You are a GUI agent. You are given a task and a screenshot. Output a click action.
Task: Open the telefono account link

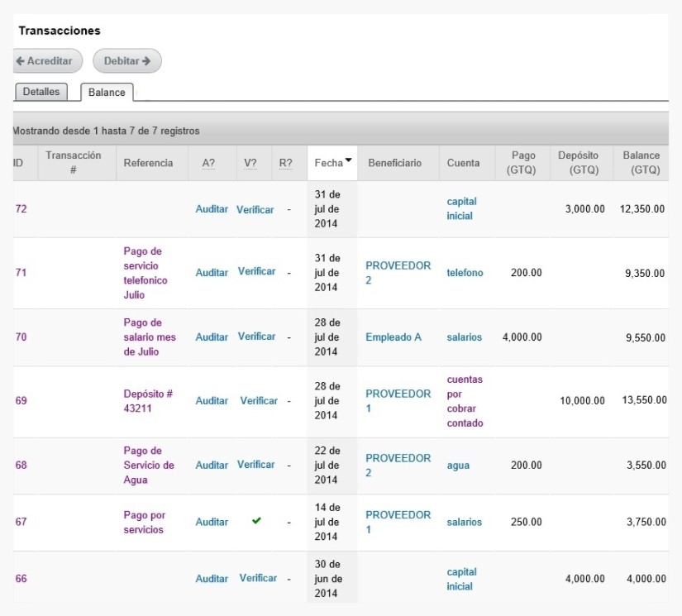(x=465, y=273)
